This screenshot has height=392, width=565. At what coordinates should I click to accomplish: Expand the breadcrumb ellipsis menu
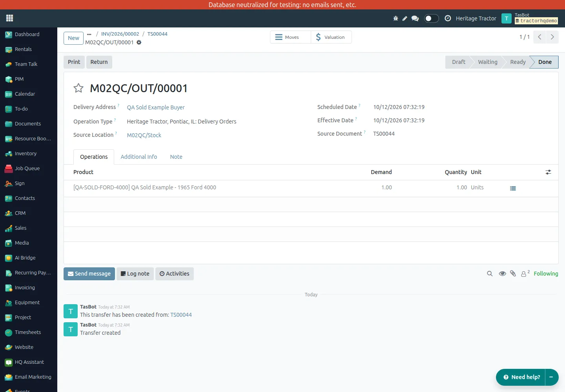89,34
